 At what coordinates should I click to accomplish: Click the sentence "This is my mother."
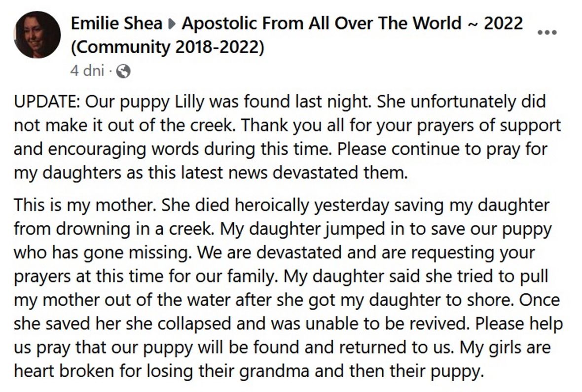pos(80,205)
